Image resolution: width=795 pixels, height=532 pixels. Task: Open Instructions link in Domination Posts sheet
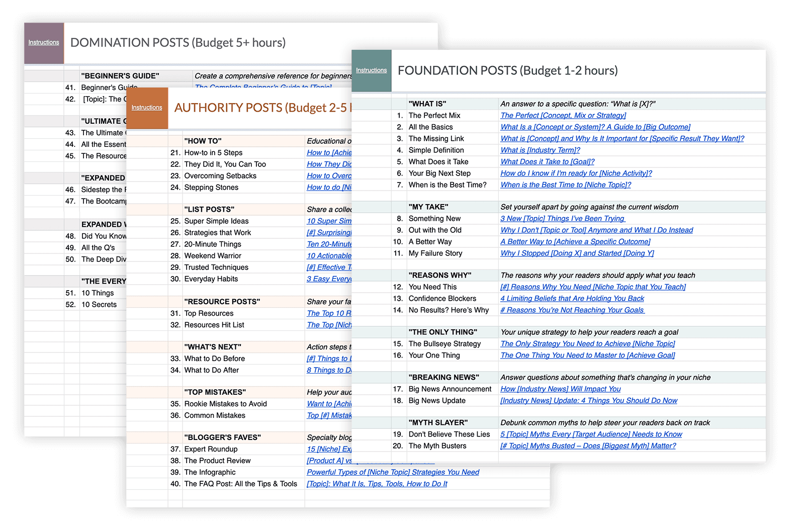pyautogui.click(x=44, y=42)
